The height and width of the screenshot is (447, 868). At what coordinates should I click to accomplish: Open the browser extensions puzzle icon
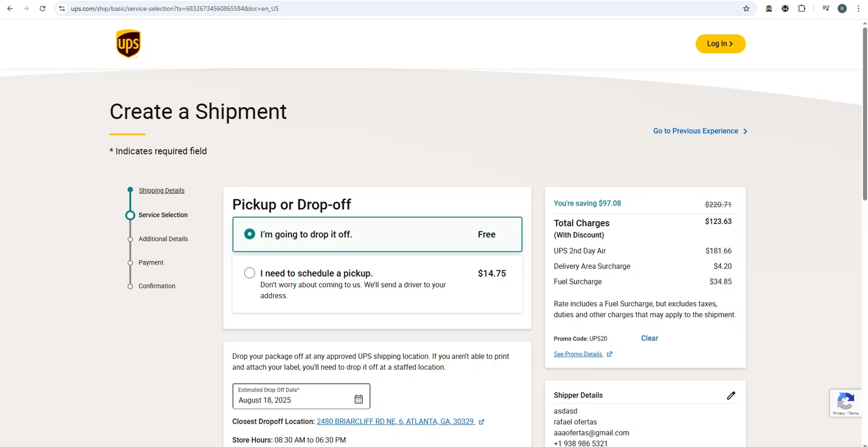pyautogui.click(x=801, y=9)
